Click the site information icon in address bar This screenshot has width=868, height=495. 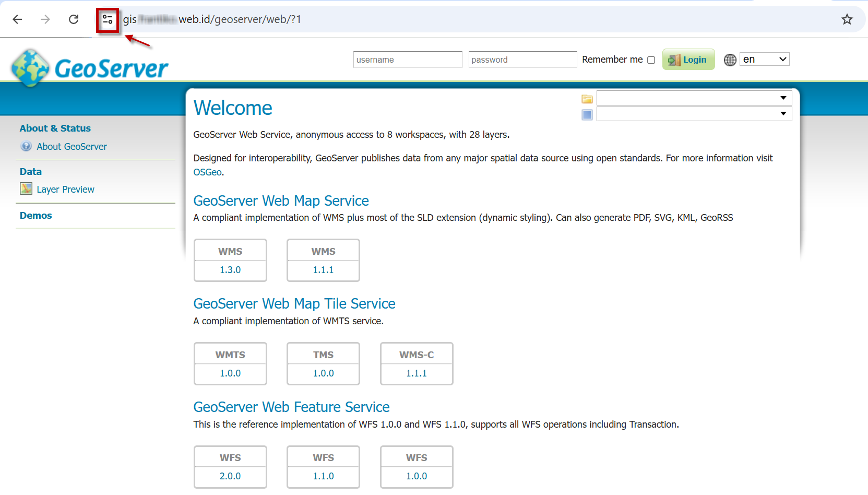tap(108, 20)
